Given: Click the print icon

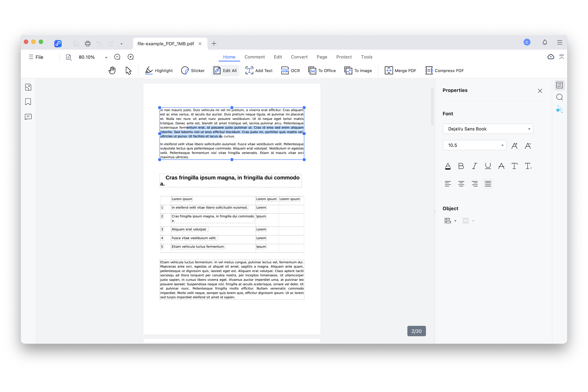Looking at the screenshot, I should (88, 44).
